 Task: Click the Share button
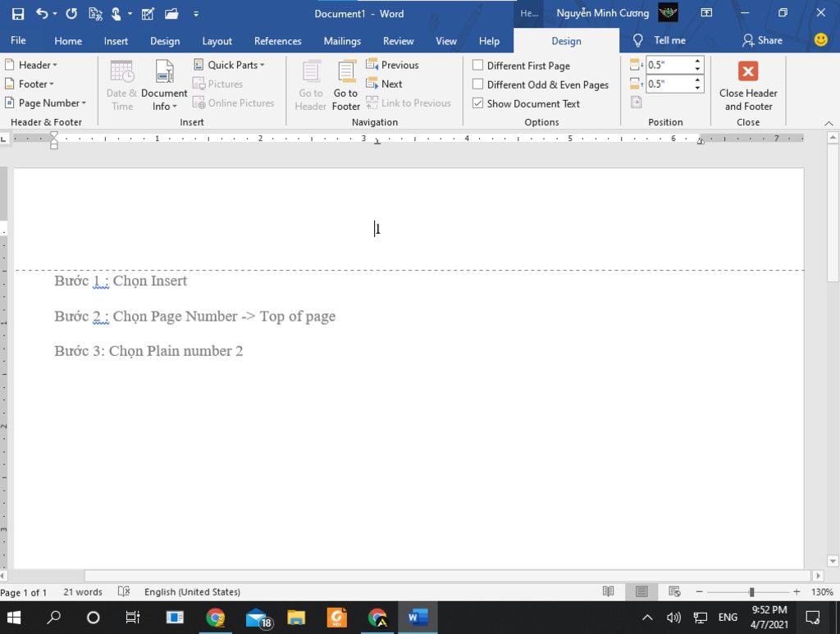762,40
